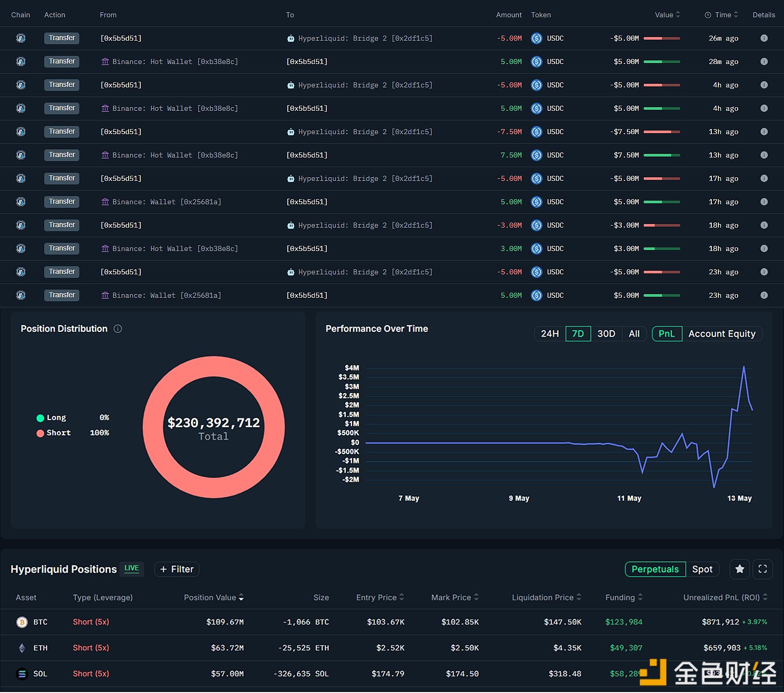Screen dimensions: 784x693
Task: Click Hyperliquid bot icon in -$3.00M row
Action: (291, 225)
